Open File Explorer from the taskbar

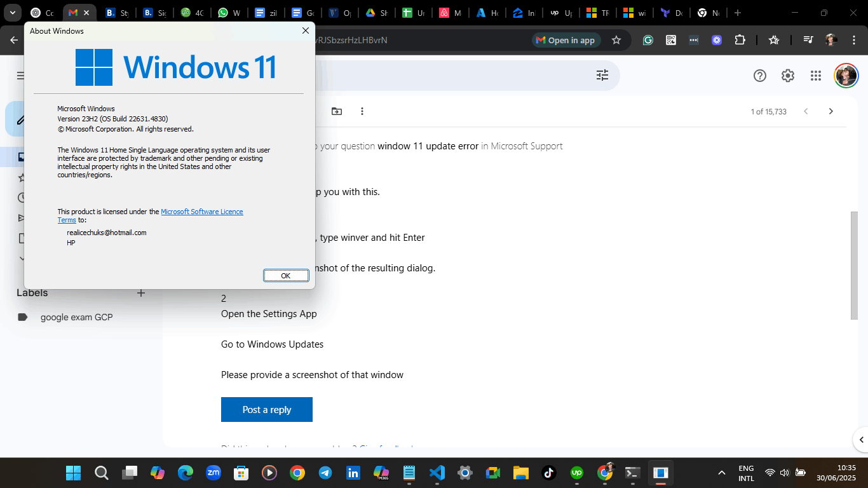(521, 473)
